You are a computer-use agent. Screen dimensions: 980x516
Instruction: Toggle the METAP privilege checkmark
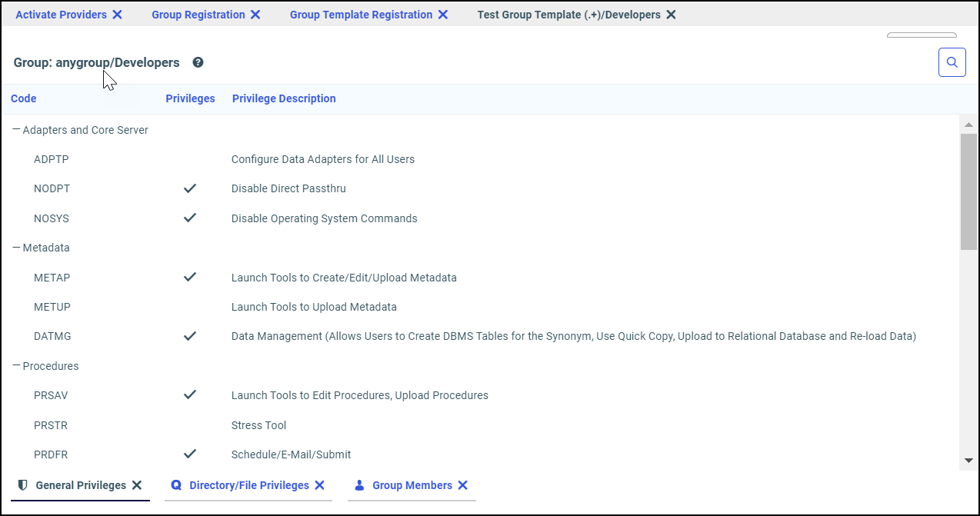[190, 277]
